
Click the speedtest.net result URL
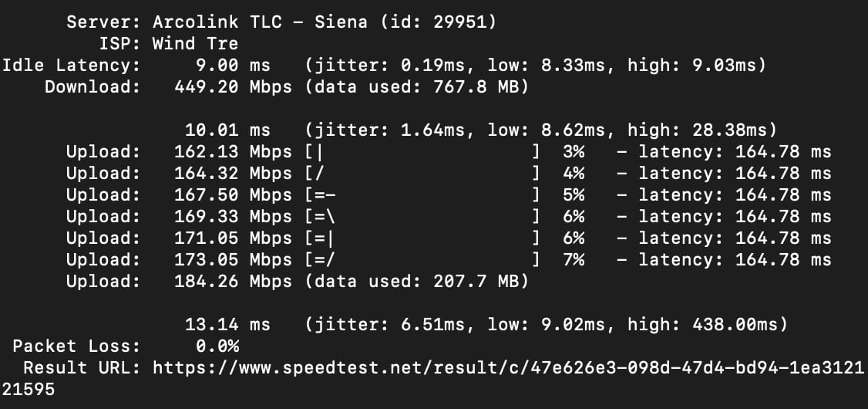click(508, 367)
